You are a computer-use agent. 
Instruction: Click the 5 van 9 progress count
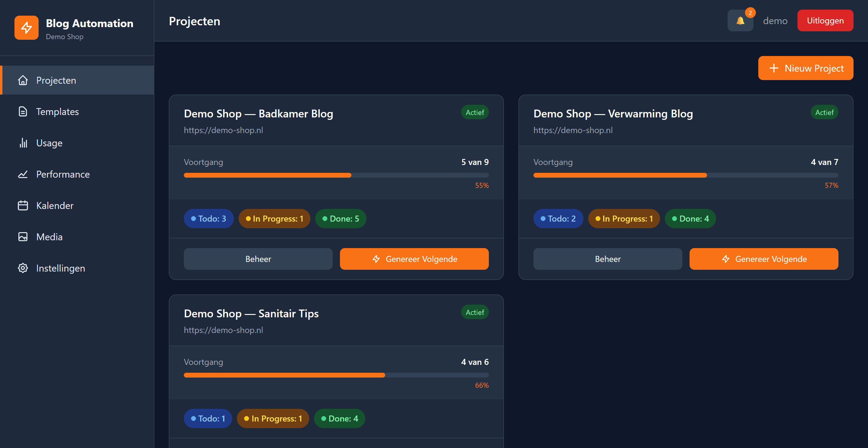click(475, 162)
